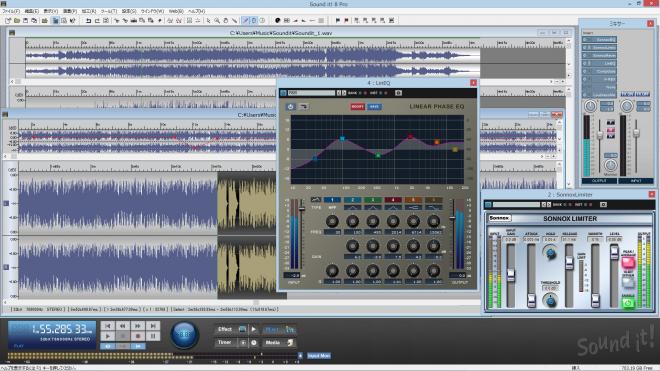The width and height of the screenshot is (660, 371).
Task: Click the transport fast-forward button
Action: (x=138, y=326)
